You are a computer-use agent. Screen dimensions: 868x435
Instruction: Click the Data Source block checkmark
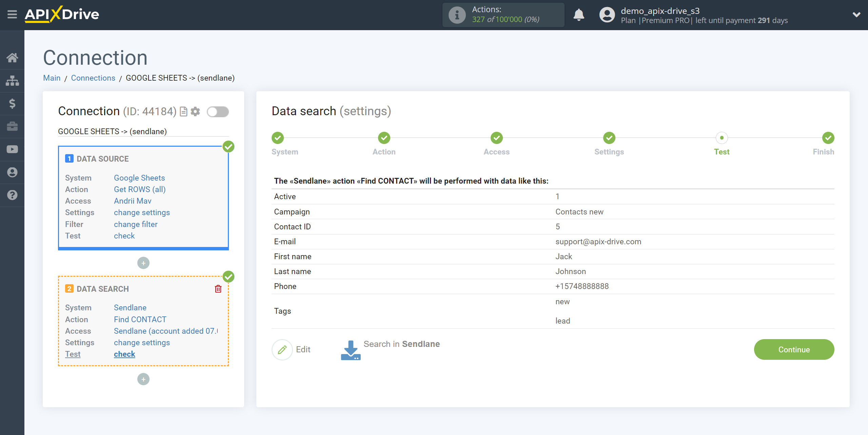[229, 147]
